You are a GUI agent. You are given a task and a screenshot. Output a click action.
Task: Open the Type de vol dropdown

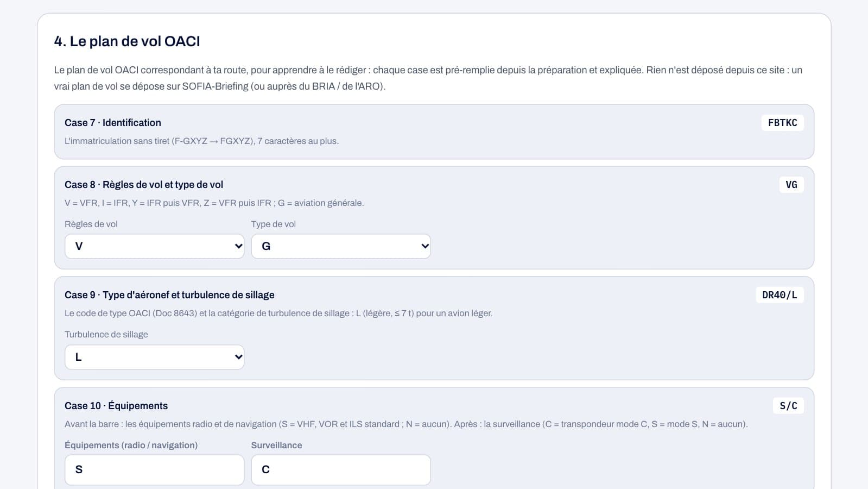click(x=341, y=246)
